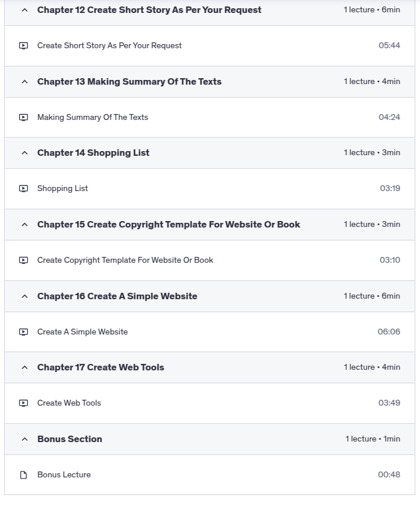Collapse Chapter 14 Shopping List chevron
Screen dimensions: 420x505
24,153
